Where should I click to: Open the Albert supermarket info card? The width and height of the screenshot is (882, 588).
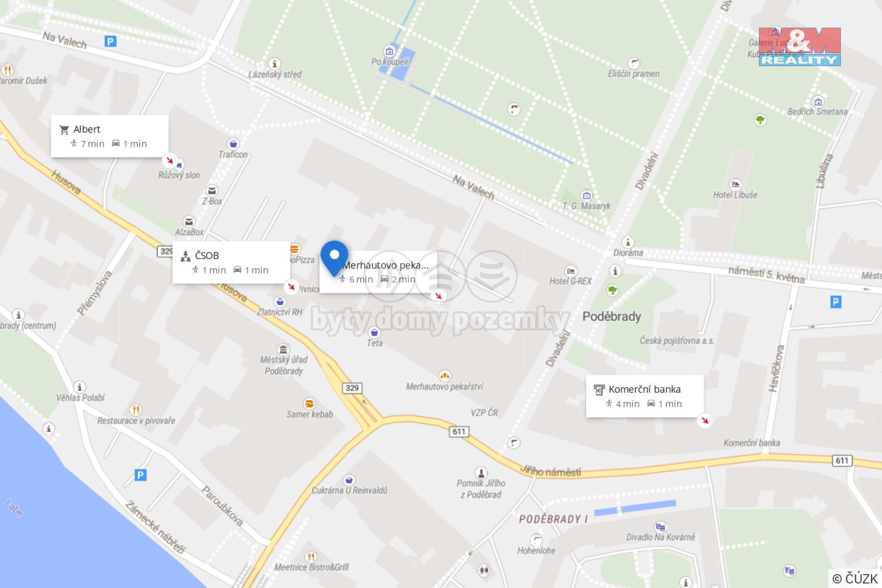click(110, 136)
